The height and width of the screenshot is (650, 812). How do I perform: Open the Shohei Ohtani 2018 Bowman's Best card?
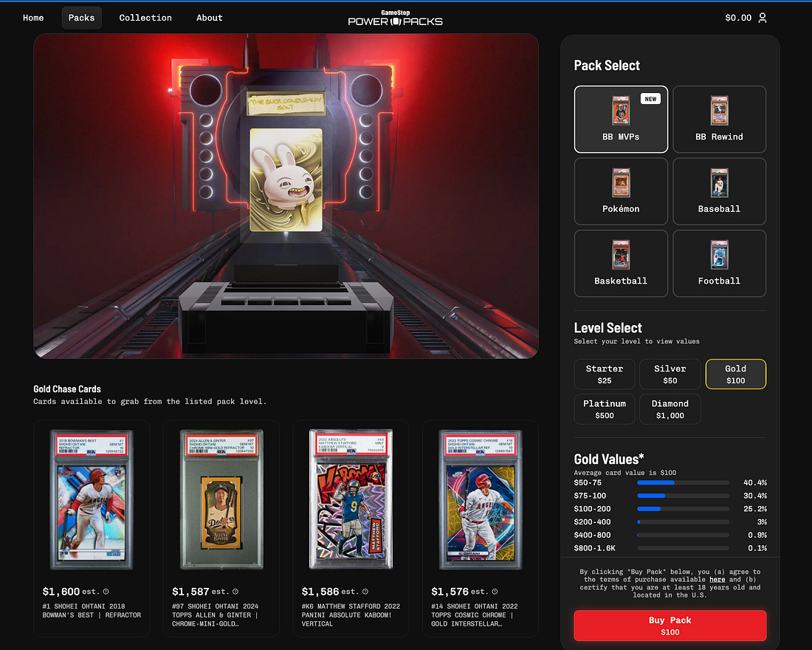point(92,499)
